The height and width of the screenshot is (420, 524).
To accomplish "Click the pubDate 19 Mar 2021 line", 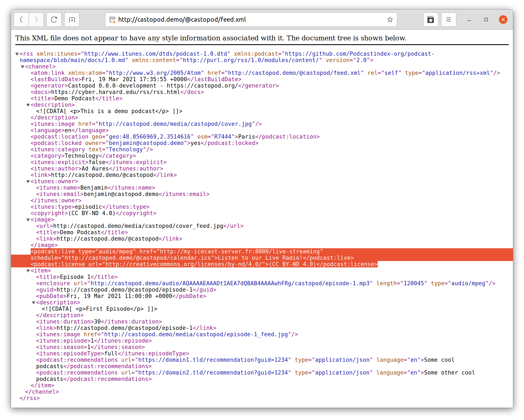I will pyautogui.click(x=121, y=296).
